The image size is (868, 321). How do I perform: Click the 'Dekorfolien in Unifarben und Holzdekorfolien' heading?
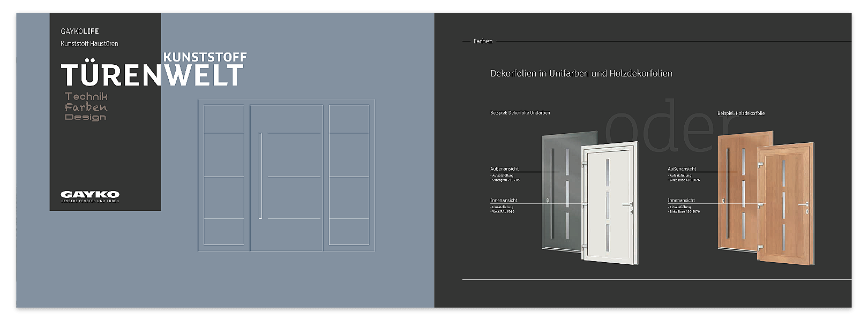click(x=581, y=73)
